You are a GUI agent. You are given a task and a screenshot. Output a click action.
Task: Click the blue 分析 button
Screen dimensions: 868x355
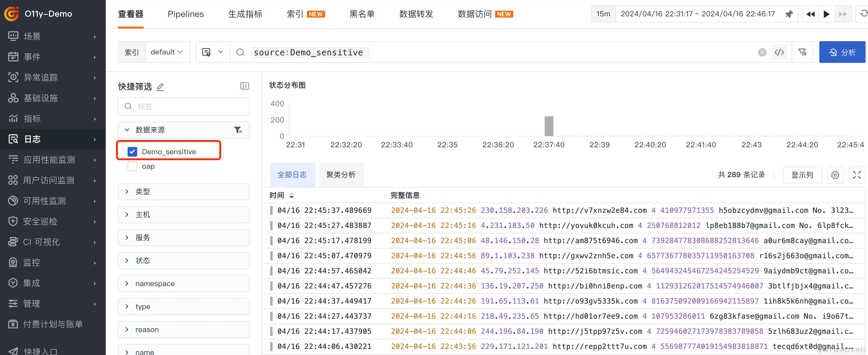tap(842, 52)
